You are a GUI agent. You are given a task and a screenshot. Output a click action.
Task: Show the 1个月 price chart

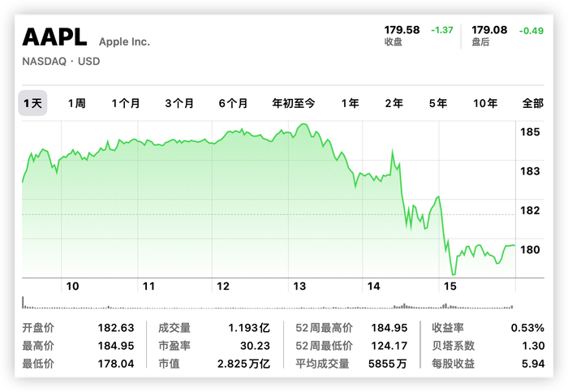pyautogui.click(x=126, y=103)
